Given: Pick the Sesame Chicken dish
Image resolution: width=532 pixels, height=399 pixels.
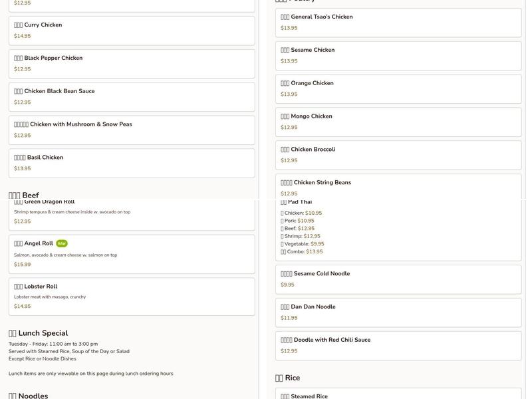Looking at the screenshot, I should coord(398,56).
